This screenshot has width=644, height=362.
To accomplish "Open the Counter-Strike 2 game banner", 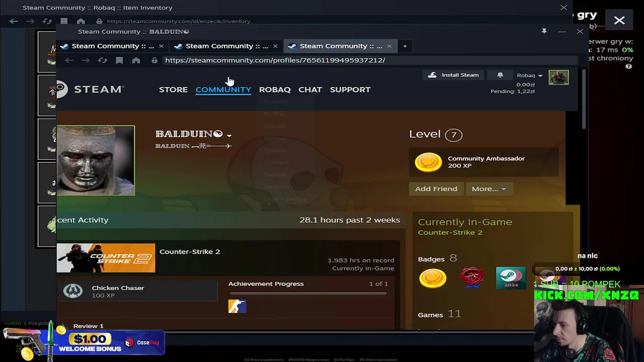I will point(106,258).
